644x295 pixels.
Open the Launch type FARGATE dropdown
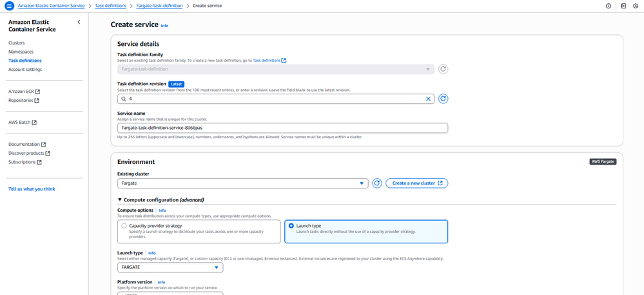(x=170, y=267)
